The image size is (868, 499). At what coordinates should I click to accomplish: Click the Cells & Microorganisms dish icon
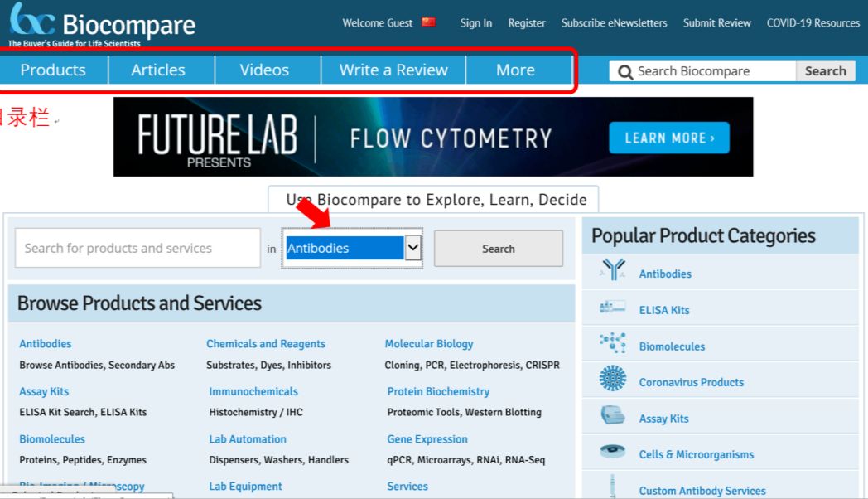point(613,453)
